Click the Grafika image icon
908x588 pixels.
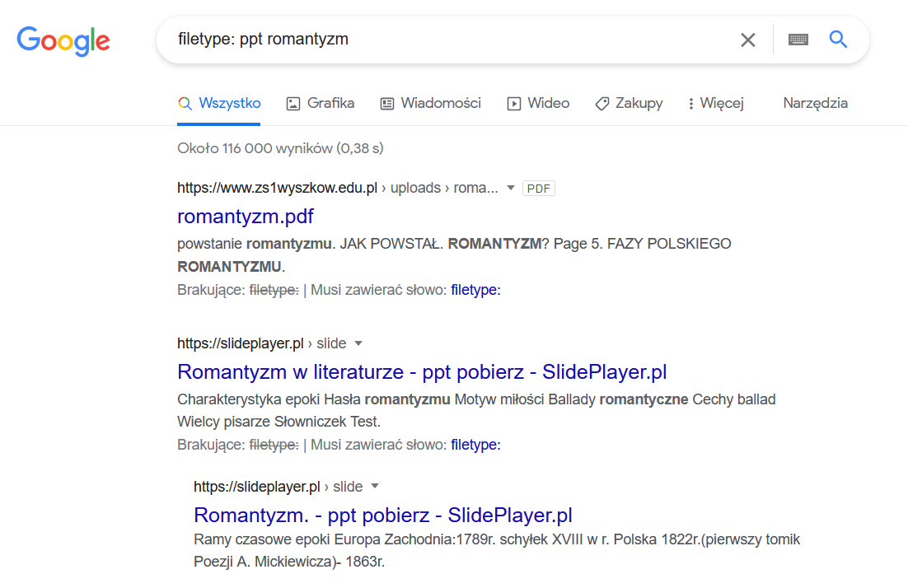tap(293, 104)
